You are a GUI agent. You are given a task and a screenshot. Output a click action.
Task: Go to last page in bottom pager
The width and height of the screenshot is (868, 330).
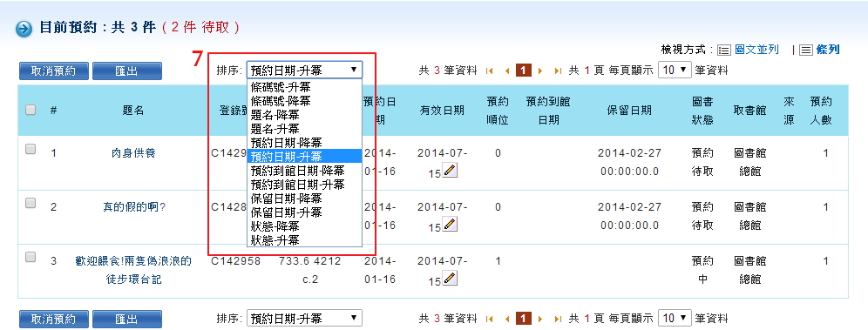(558, 319)
